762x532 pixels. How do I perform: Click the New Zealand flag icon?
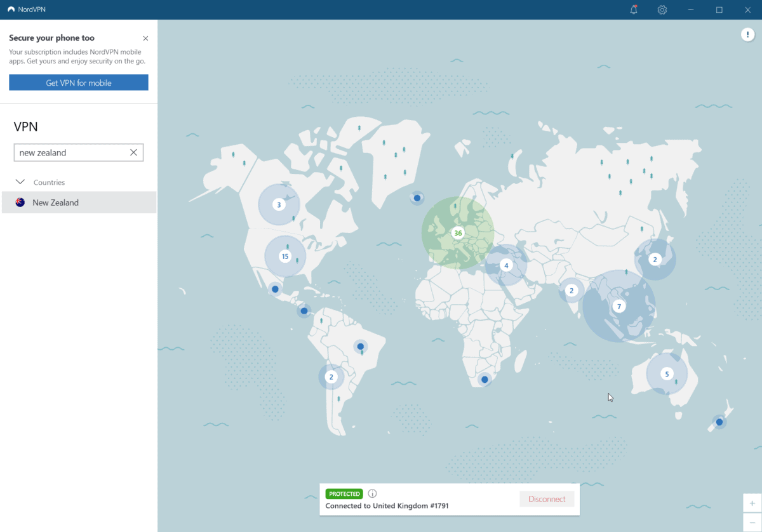point(20,203)
